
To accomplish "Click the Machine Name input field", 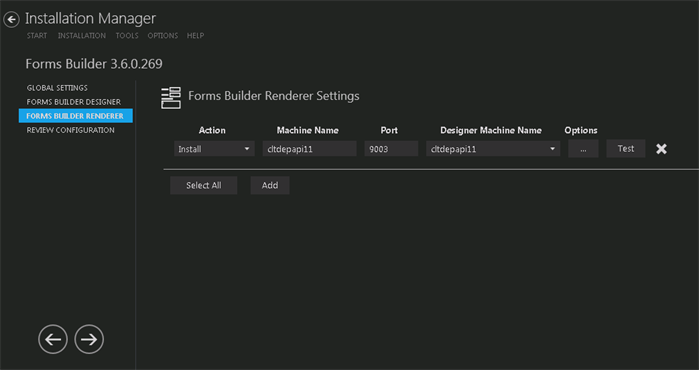I will pos(309,149).
